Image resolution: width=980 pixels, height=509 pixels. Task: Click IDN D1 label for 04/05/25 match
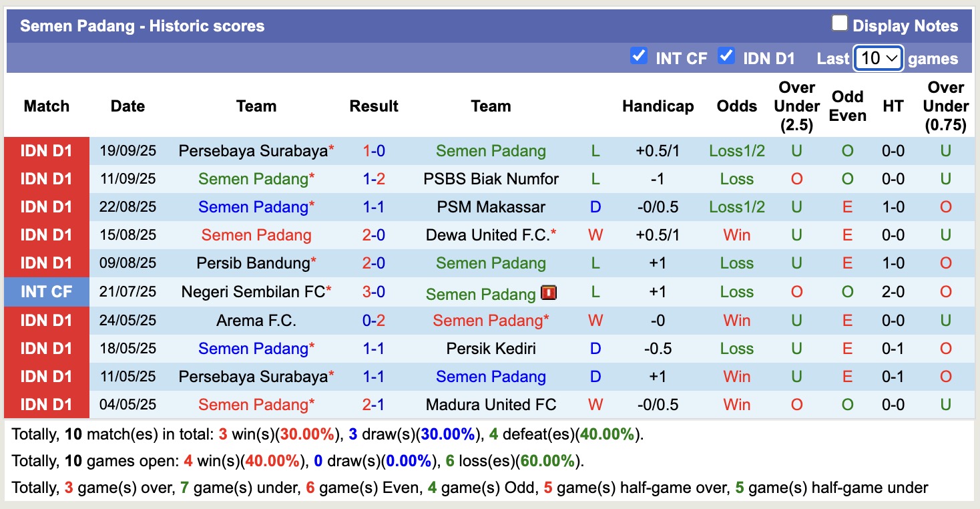46,405
